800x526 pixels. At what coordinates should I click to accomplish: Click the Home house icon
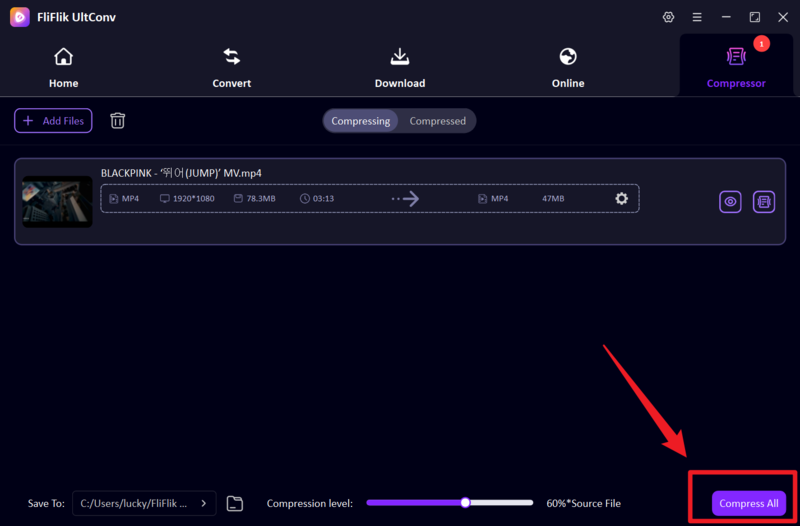(63, 56)
